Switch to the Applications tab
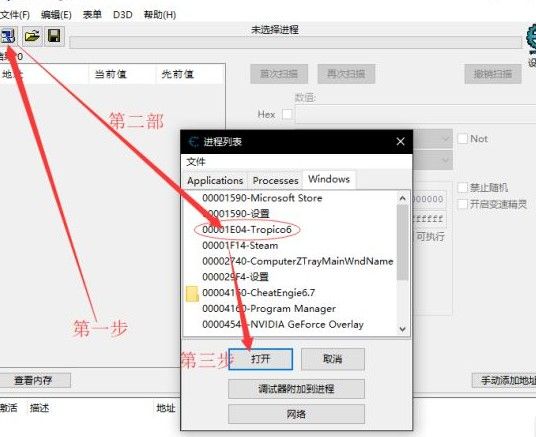Image resolution: width=536 pixels, height=437 pixels. coord(215,181)
